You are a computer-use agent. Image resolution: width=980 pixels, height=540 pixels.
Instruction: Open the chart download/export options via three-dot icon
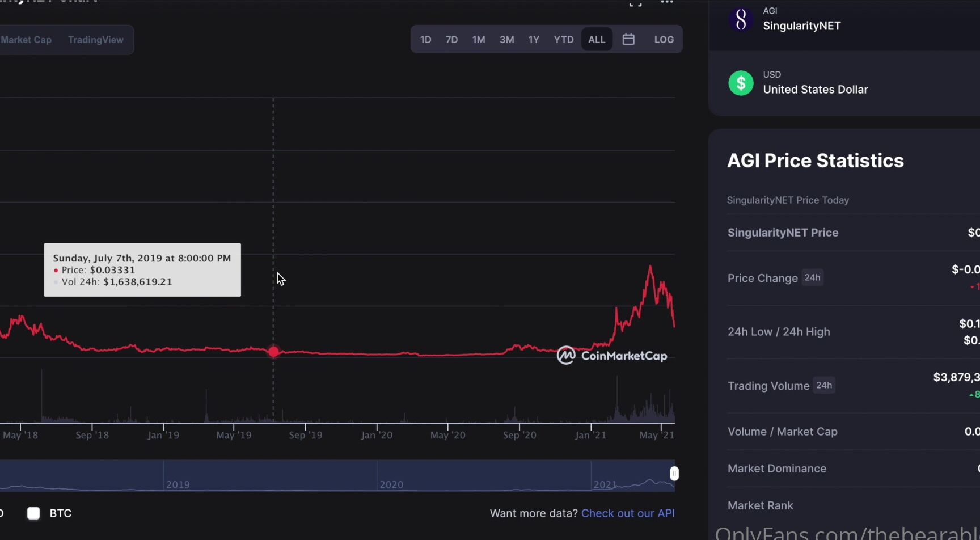(x=667, y=2)
